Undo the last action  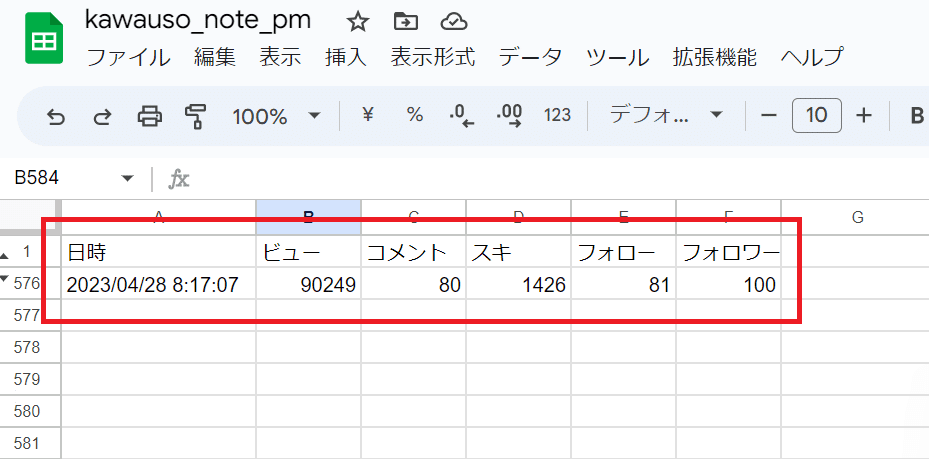[x=56, y=116]
